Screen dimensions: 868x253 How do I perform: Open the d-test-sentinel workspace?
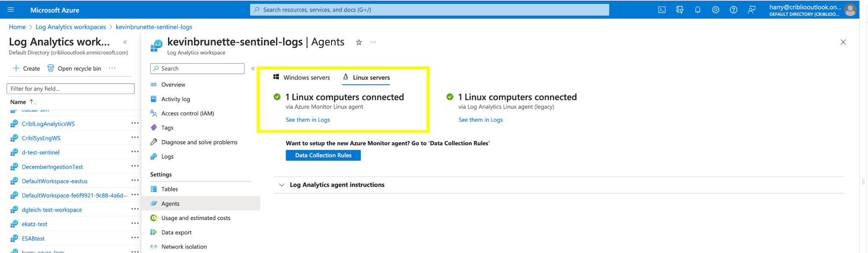[40, 153]
